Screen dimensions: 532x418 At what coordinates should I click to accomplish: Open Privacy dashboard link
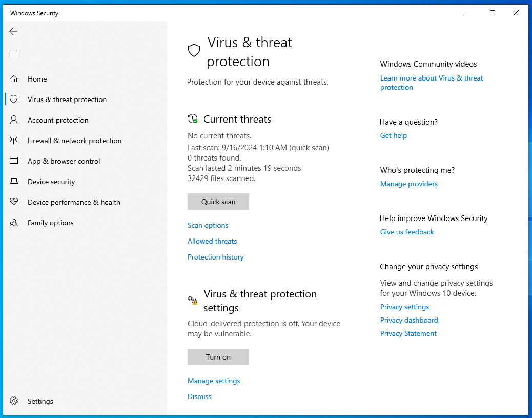[409, 320]
